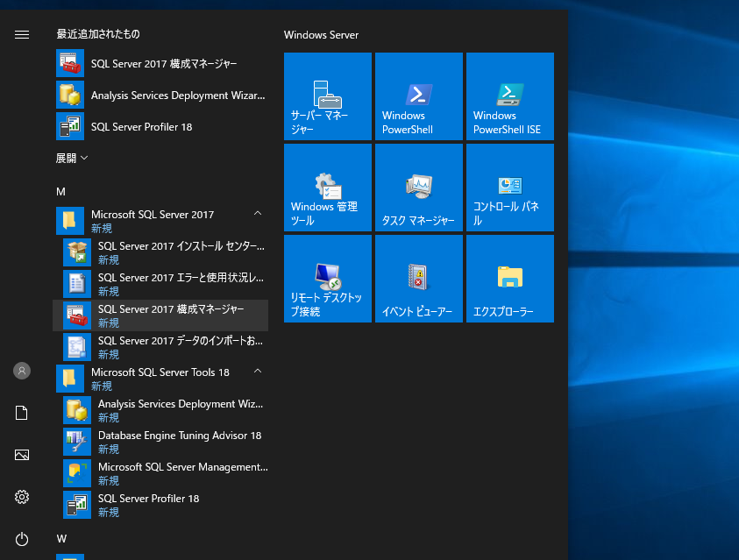739x560 pixels.
Task: Click the Power icon
Action: click(22, 539)
